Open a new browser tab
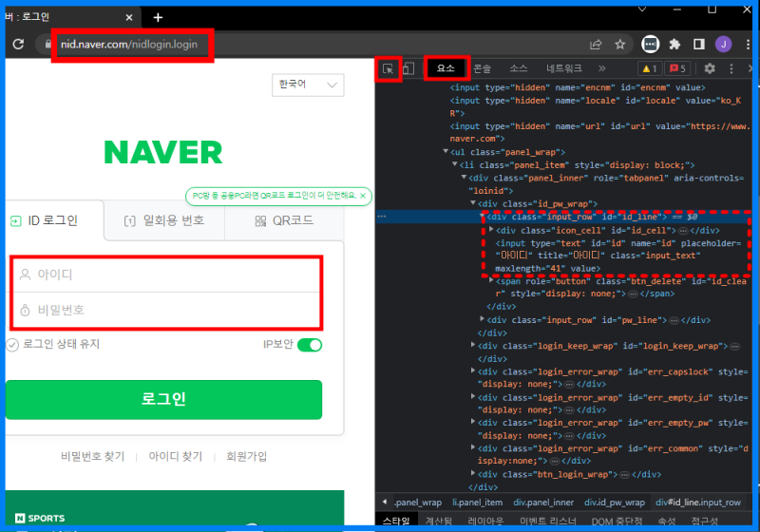 158,18
